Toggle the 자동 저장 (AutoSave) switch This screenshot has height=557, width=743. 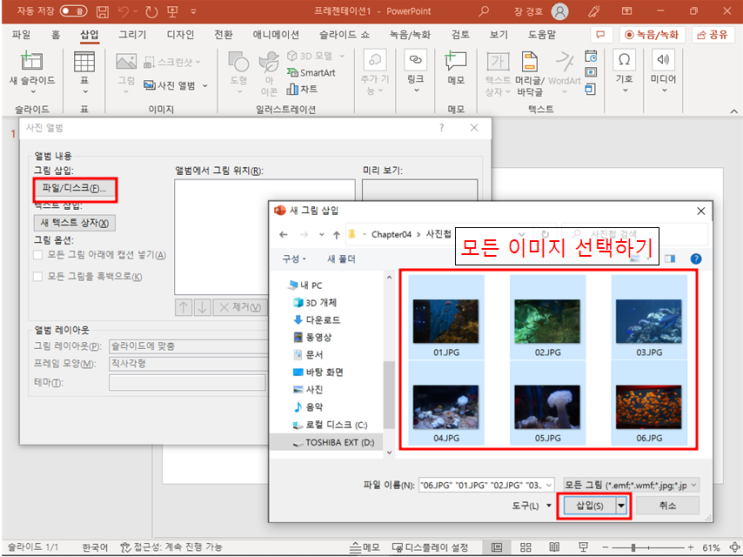click(74, 11)
